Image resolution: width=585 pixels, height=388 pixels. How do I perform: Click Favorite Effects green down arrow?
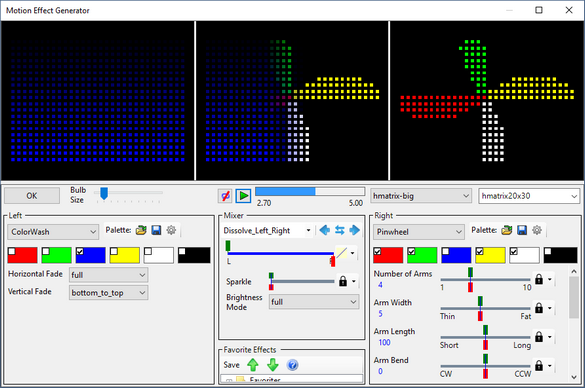[273, 365]
